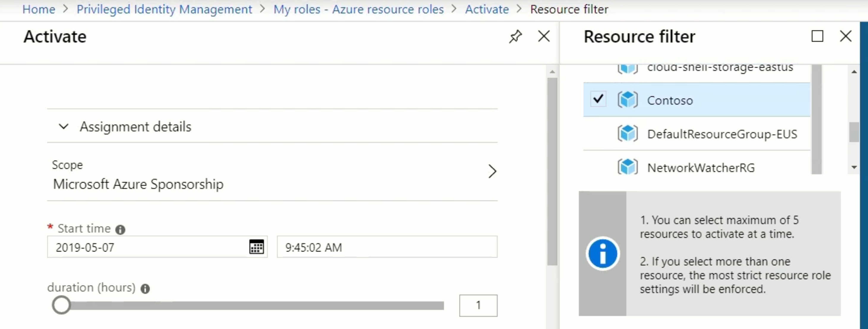The width and height of the screenshot is (868, 329).
Task: Click the Start time info icon
Action: click(x=120, y=229)
